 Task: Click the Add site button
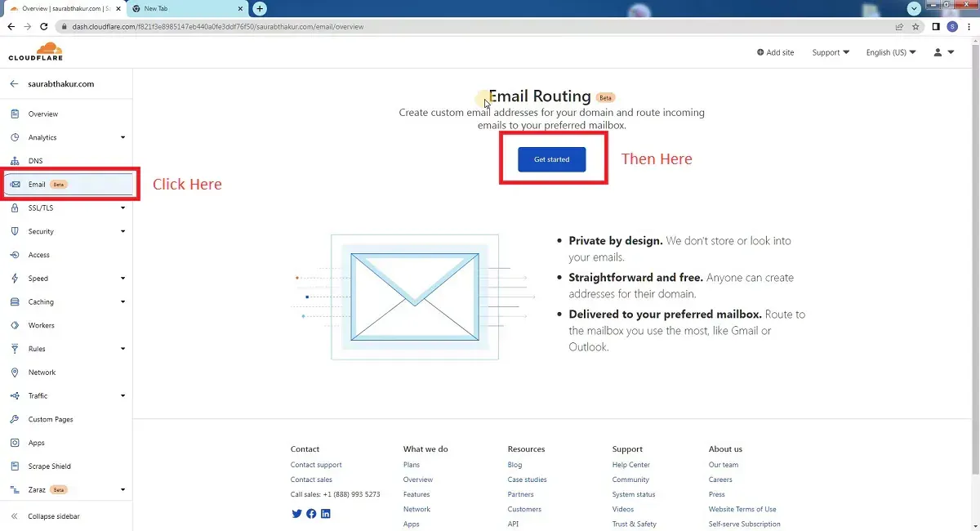775,52
